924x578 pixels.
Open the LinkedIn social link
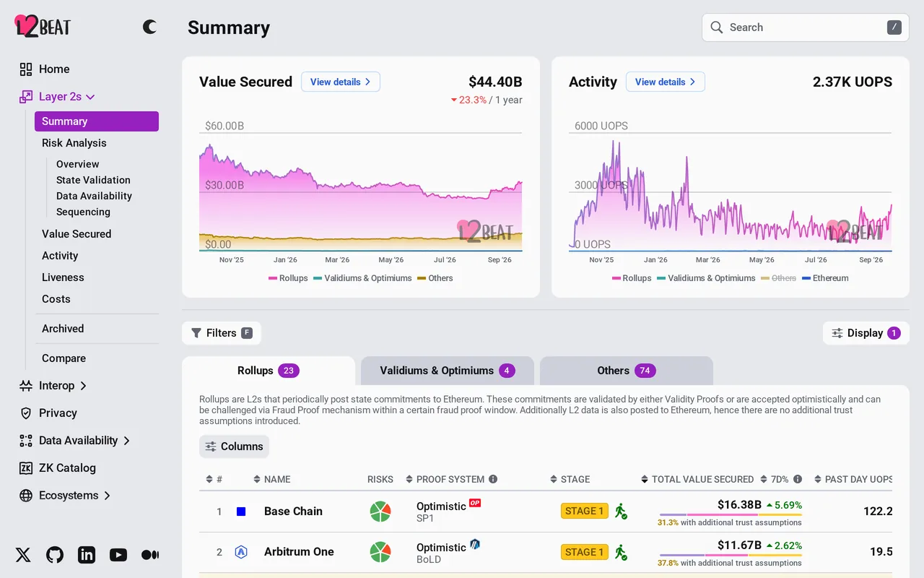tap(87, 555)
